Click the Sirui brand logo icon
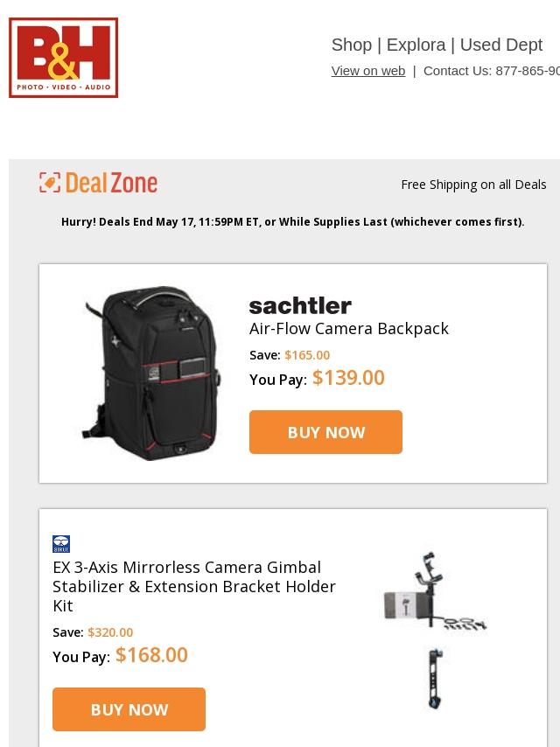 coord(61,543)
